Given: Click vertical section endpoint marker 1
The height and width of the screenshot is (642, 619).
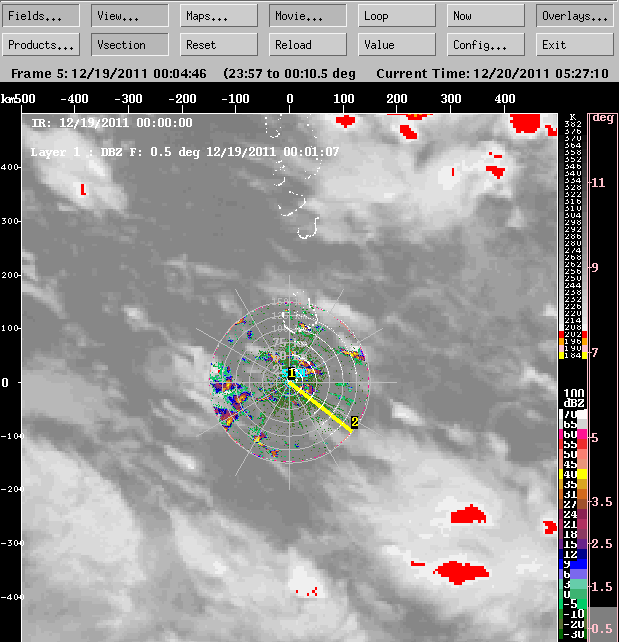Looking at the screenshot, I should [292, 373].
